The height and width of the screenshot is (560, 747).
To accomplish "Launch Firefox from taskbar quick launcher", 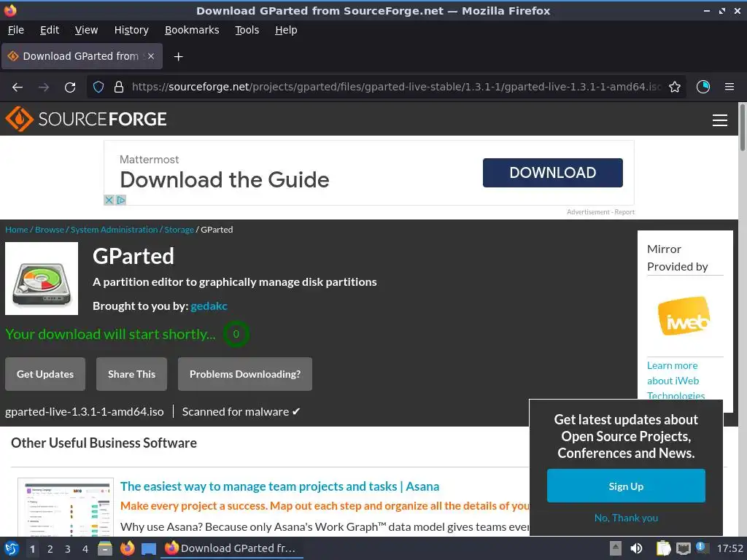I will [127, 548].
